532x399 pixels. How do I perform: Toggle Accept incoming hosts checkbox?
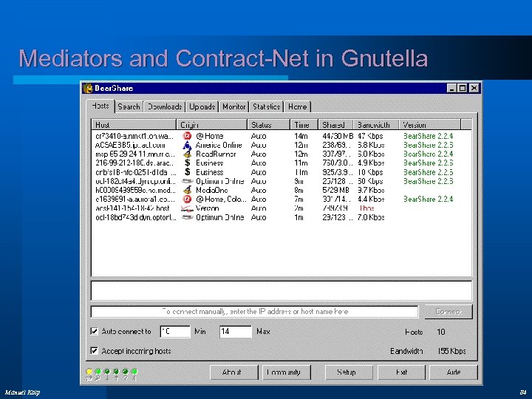tap(95, 351)
